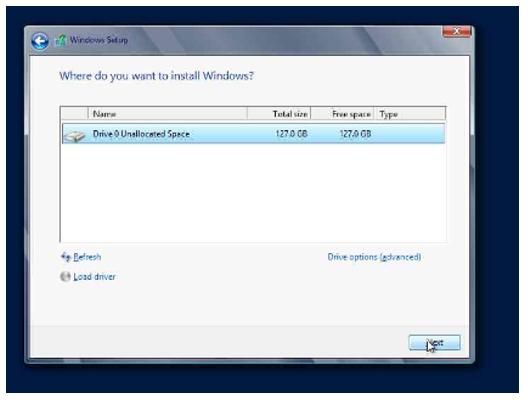
Task: Click the Load driver disc icon
Action: point(65,276)
